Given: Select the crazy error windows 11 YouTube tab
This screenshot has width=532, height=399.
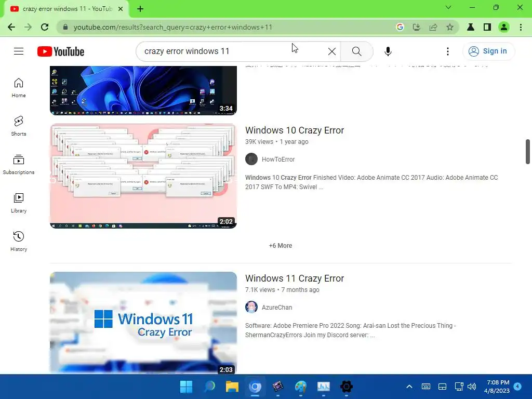Looking at the screenshot, I should tap(66, 9).
